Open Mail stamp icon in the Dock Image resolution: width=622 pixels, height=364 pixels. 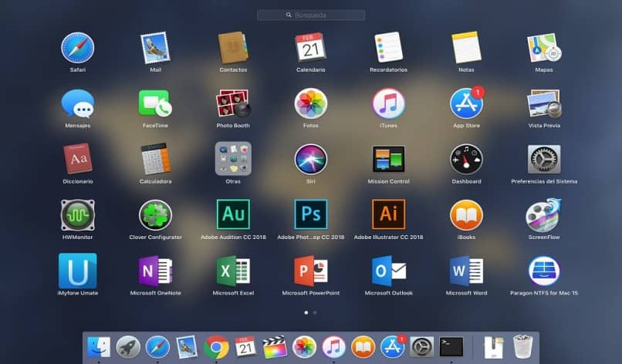click(187, 347)
